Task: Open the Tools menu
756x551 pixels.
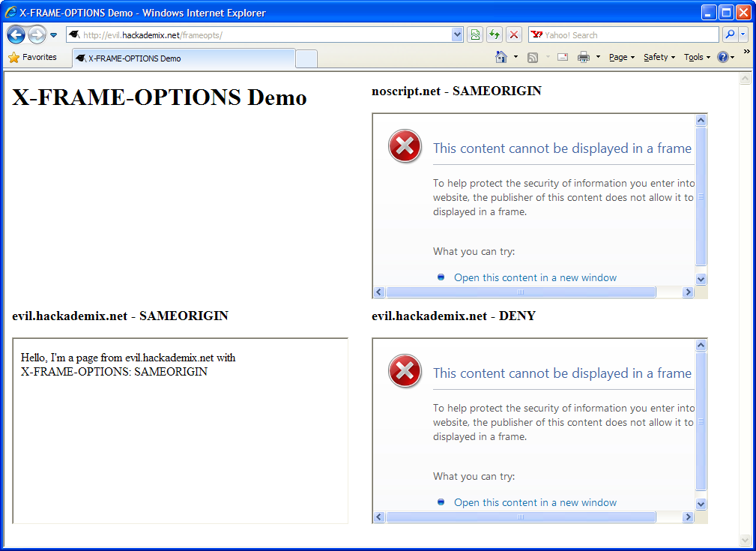Action: 697,57
